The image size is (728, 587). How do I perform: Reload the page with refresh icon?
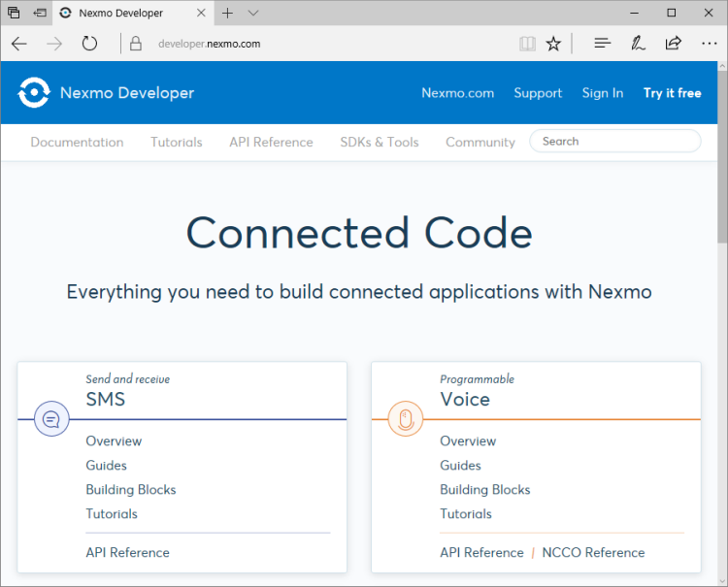tap(89, 44)
